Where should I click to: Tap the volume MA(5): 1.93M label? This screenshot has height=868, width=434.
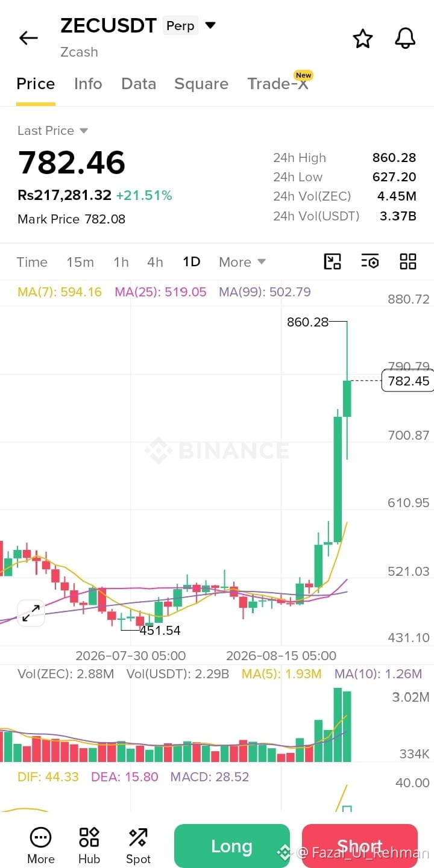click(281, 674)
